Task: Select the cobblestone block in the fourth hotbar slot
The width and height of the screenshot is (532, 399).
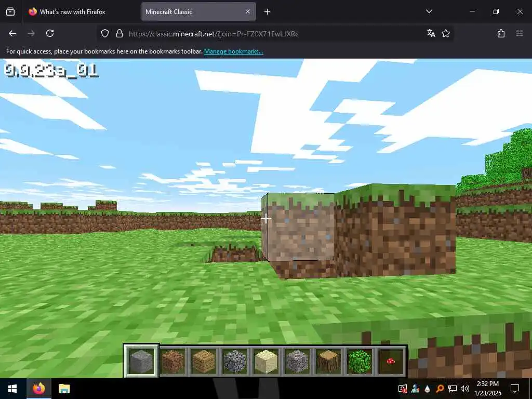Action: (x=235, y=362)
